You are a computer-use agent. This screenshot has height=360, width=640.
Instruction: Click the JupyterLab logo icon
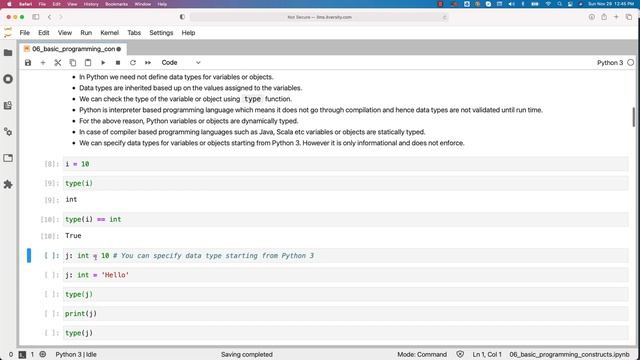(8, 33)
